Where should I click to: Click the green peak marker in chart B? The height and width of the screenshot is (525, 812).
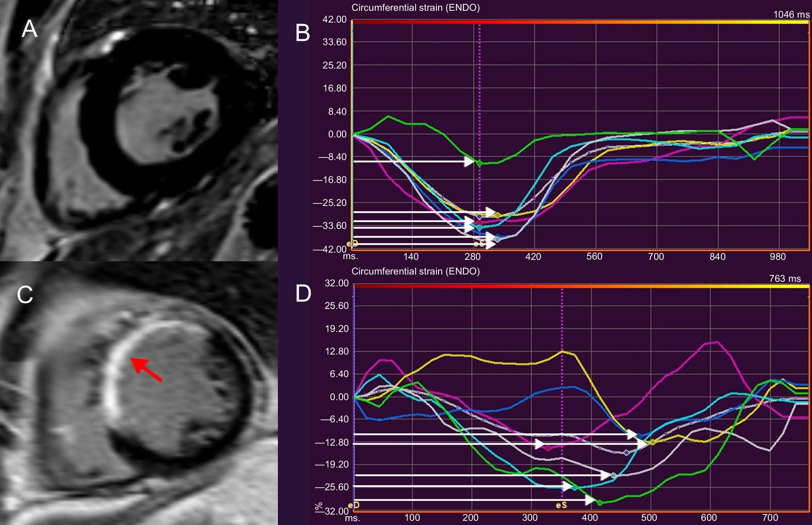(479, 162)
